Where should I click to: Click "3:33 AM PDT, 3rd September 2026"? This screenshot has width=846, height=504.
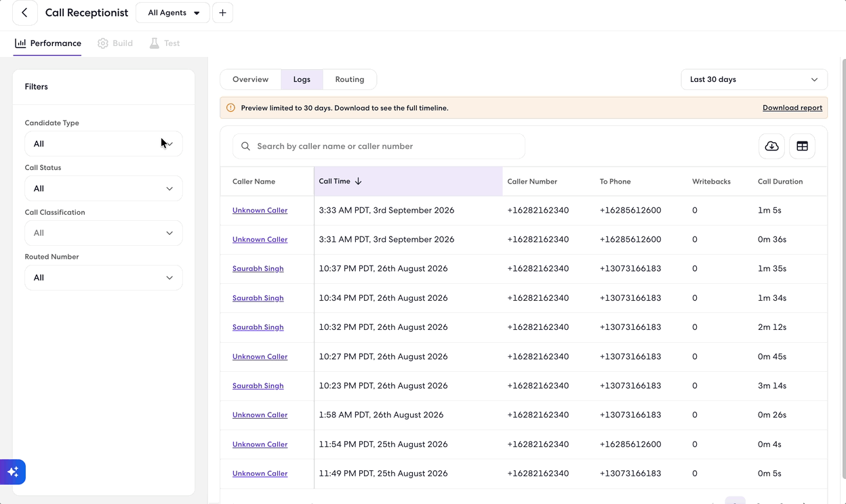(386, 211)
